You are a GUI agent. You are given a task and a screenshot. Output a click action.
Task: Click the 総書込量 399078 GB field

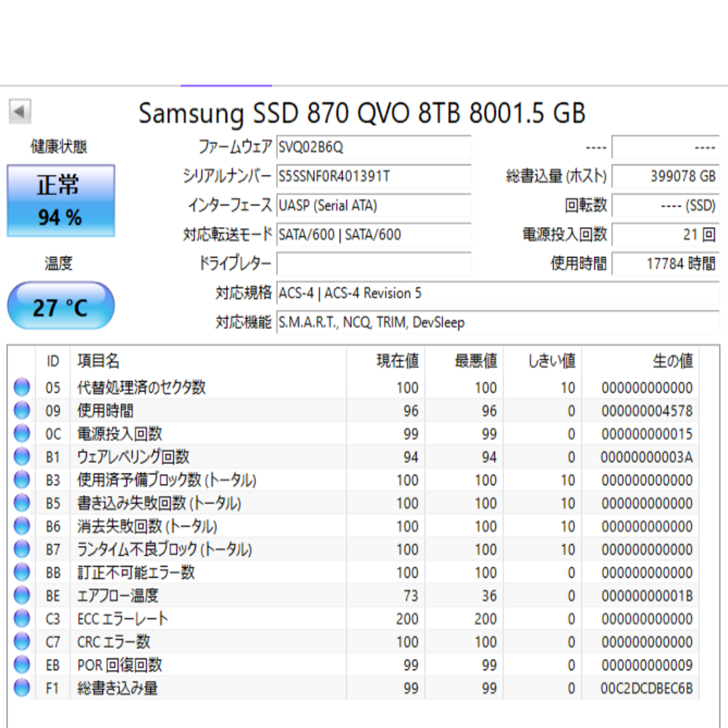(665, 177)
